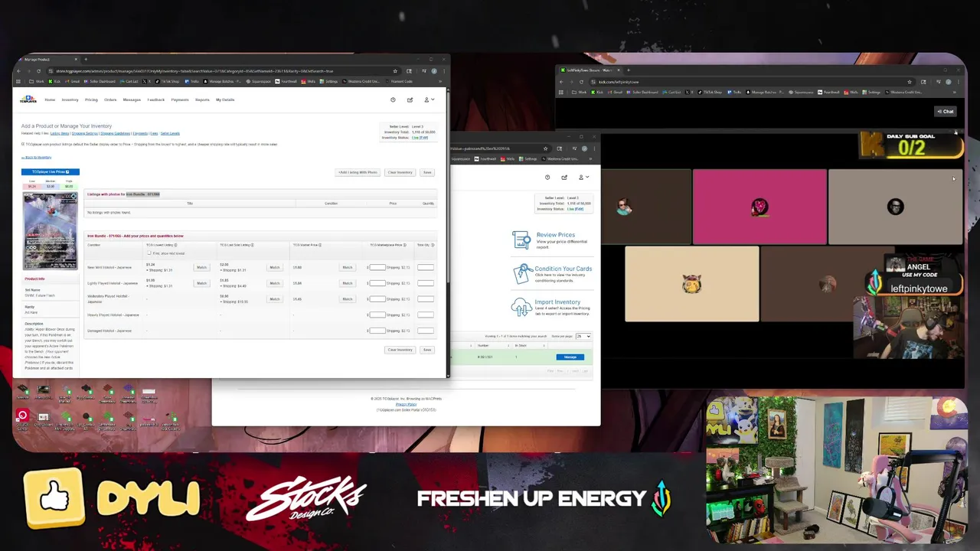Viewport: 980px width, 551px height.
Task: Open the items per page dropdown in the rear window
Action: (x=583, y=336)
